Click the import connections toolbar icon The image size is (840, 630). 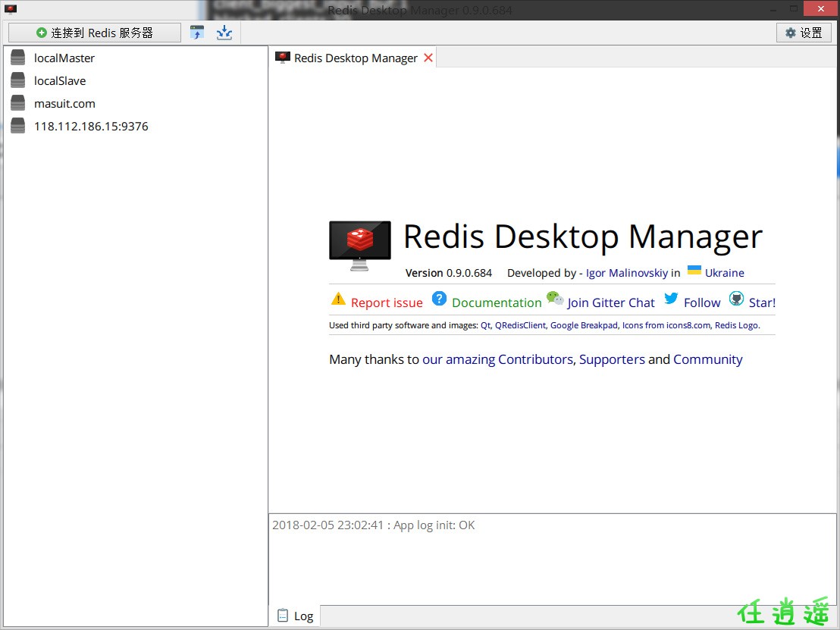click(197, 33)
